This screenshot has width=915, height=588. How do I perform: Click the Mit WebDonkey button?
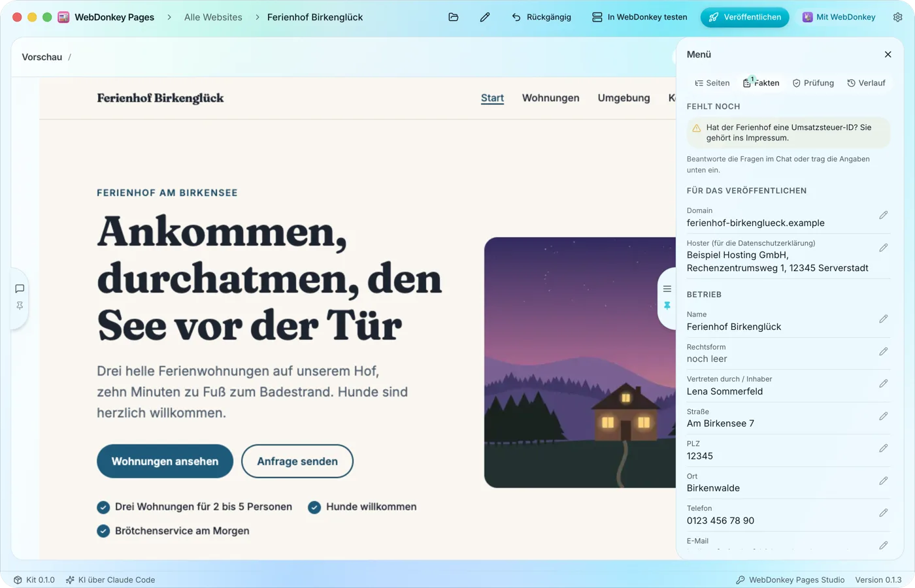pyautogui.click(x=839, y=17)
